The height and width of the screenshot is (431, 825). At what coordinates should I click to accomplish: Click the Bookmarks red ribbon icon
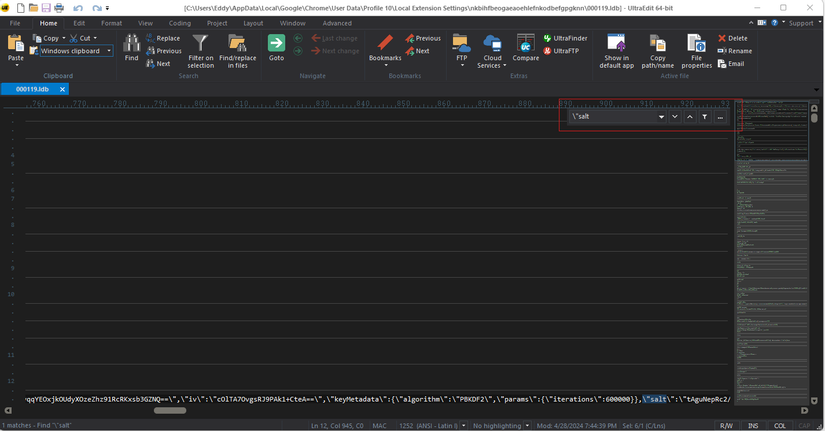click(x=385, y=43)
